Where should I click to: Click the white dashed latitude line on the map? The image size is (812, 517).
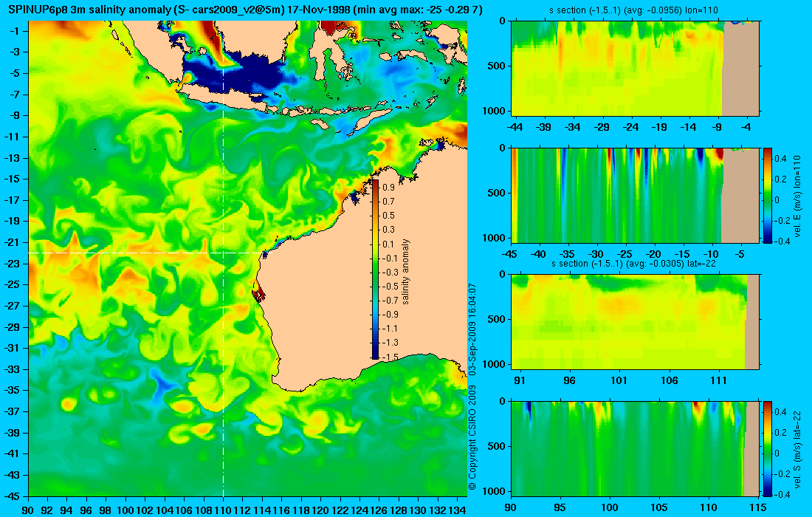pos(146,253)
